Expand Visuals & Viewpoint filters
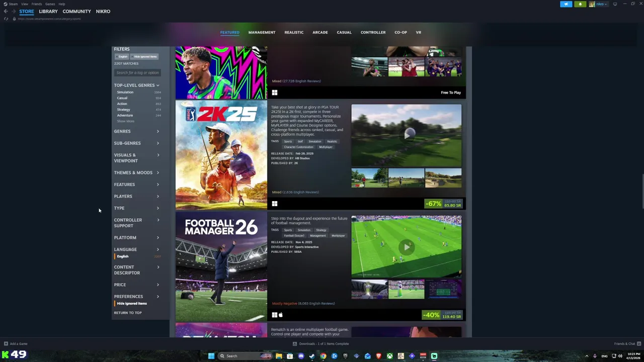The width and height of the screenshot is (644, 362). coord(136,158)
